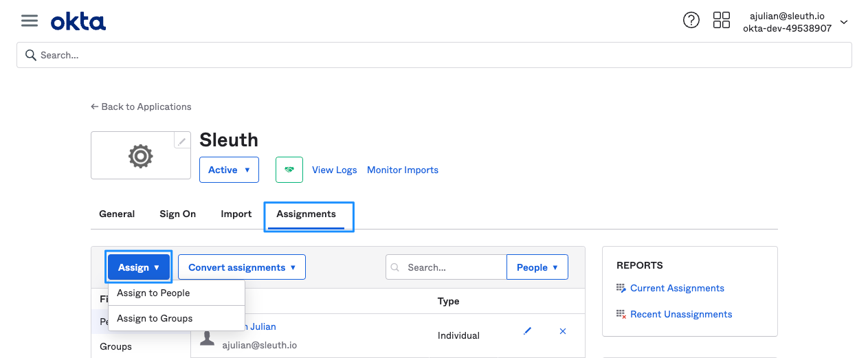Click the top global search field
868x358 pixels.
coord(433,55)
